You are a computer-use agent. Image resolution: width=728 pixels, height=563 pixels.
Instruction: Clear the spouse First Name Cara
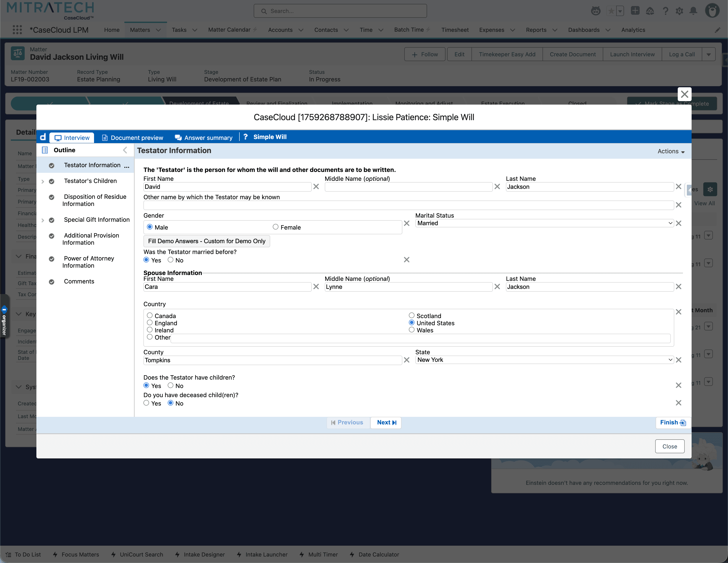coord(316,286)
